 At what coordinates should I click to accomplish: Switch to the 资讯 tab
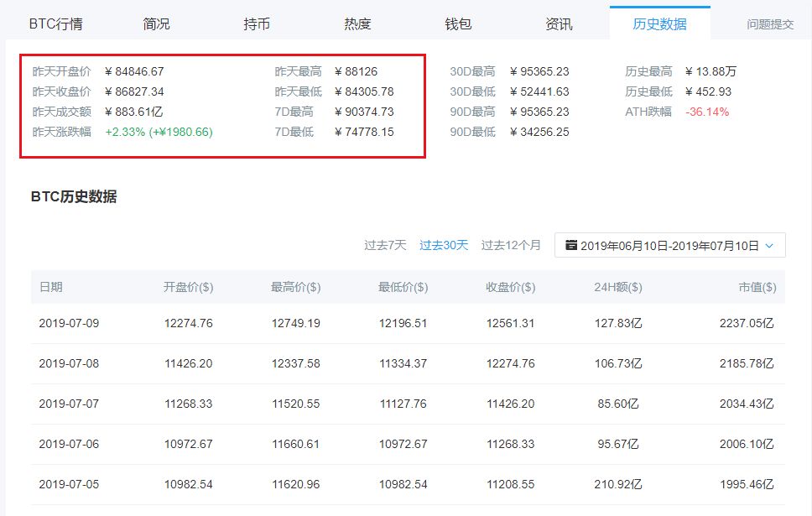559,23
